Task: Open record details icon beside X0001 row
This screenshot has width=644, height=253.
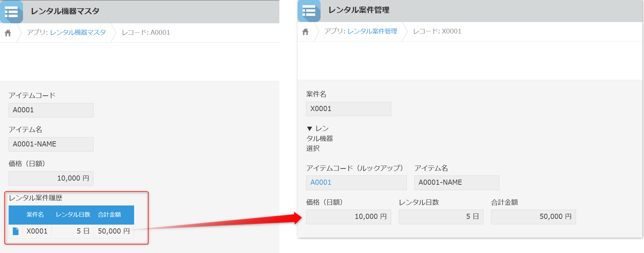Action: pos(15,231)
